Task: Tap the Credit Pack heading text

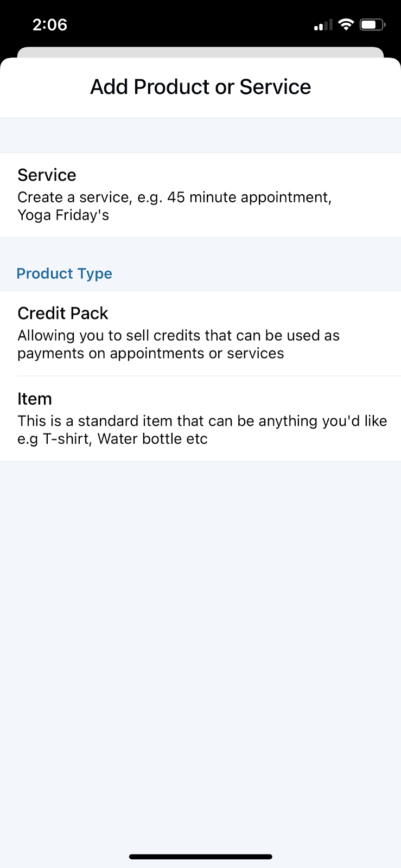Action: [63, 314]
